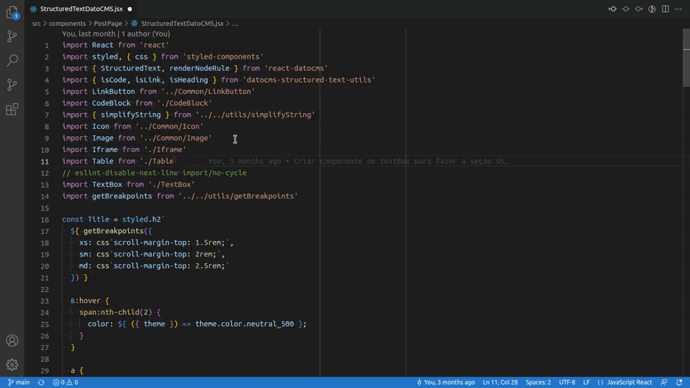Click 'LinkButton' identifier on line 5
This screenshot has height=388, width=690.
pyautogui.click(x=114, y=92)
